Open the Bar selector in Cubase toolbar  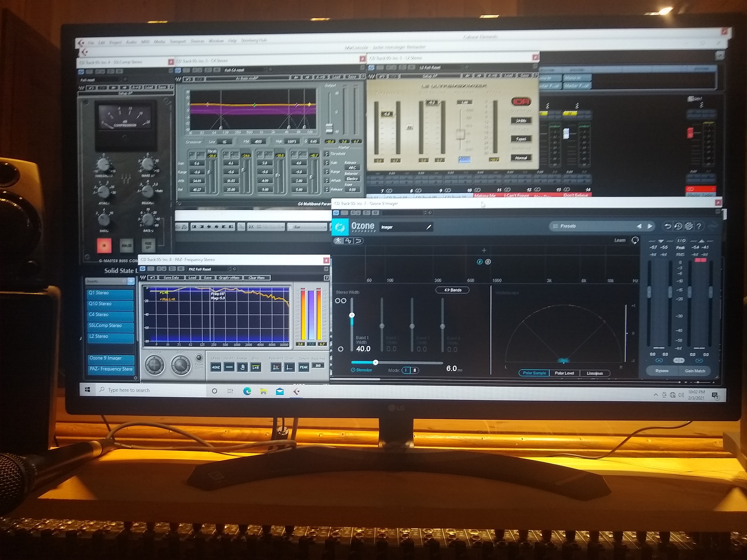click(307, 227)
